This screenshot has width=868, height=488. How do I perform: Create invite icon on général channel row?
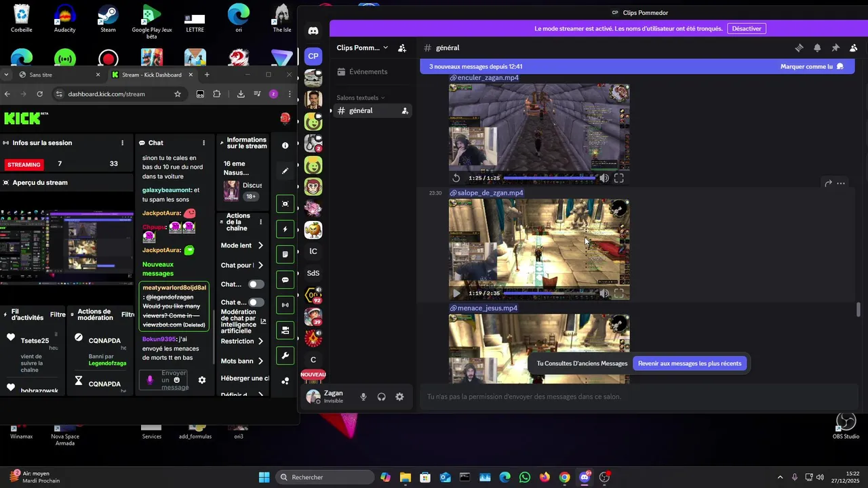pos(405,110)
